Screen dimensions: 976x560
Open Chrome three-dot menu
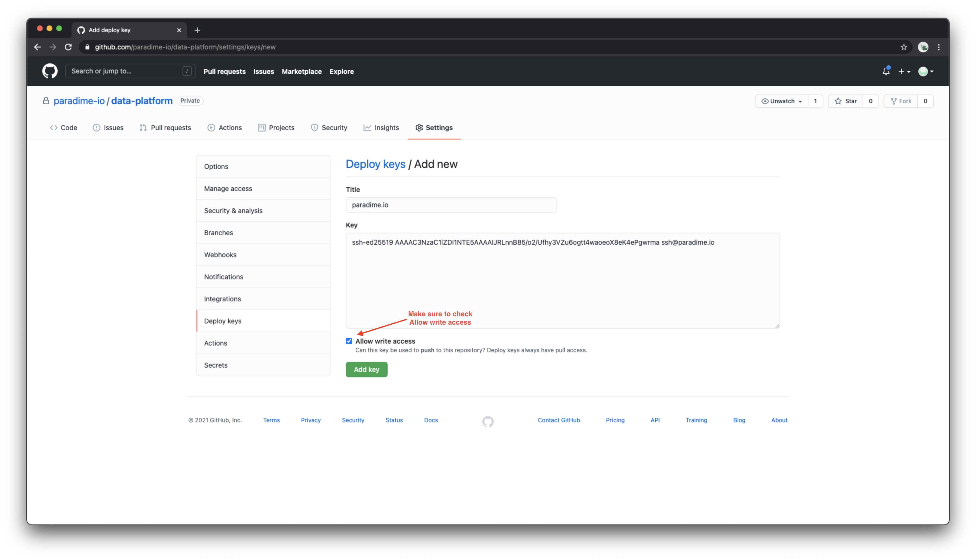[x=939, y=47]
